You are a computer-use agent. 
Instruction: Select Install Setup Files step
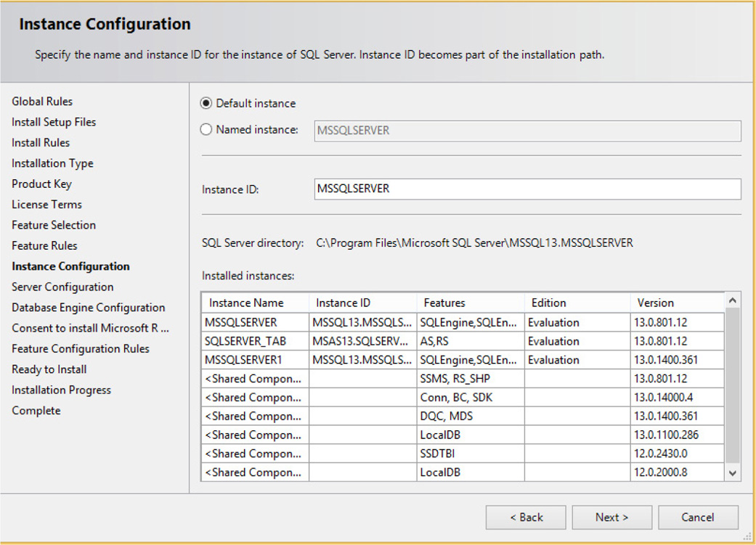coord(54,122)
